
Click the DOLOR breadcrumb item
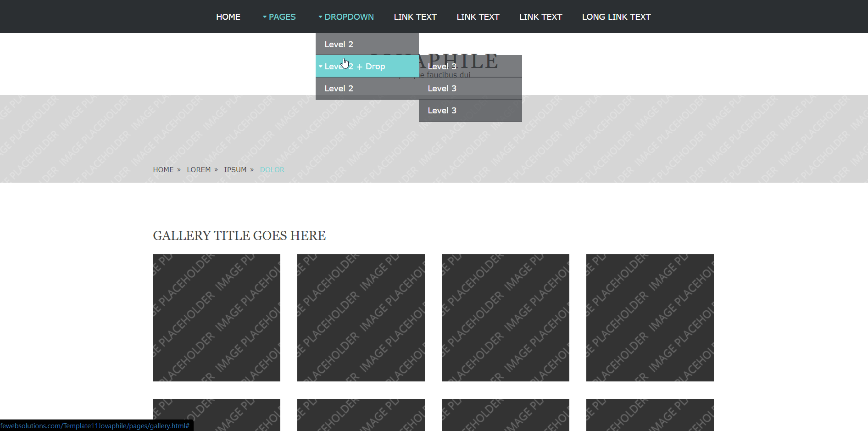pyautogui.click(x=272, y=170)
